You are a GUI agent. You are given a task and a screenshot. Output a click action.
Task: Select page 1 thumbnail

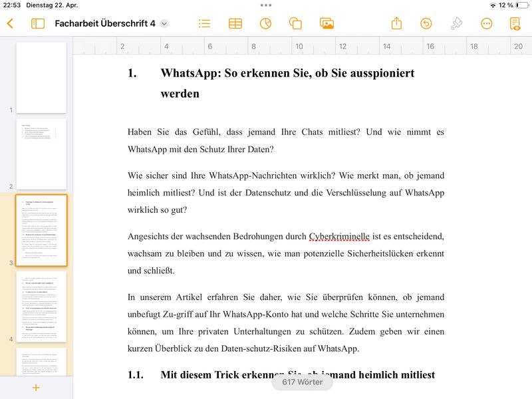41,78
